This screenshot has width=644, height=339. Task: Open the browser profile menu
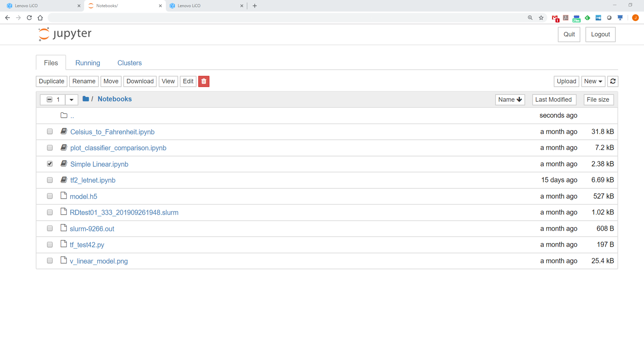tap(635, 18)
